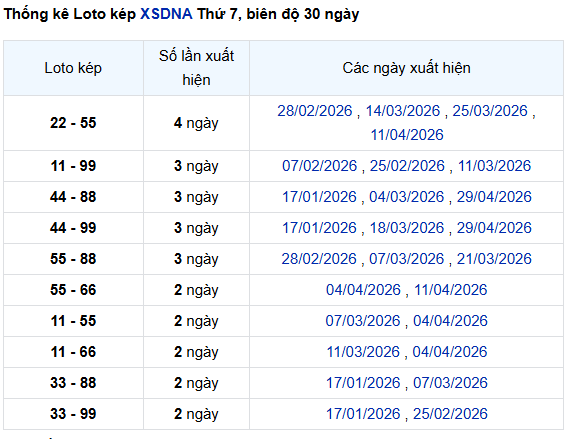Open date 17/01/2026 in the 33 - 88 row
Viewport: 571px width, 439px height.
coord(363,383)
